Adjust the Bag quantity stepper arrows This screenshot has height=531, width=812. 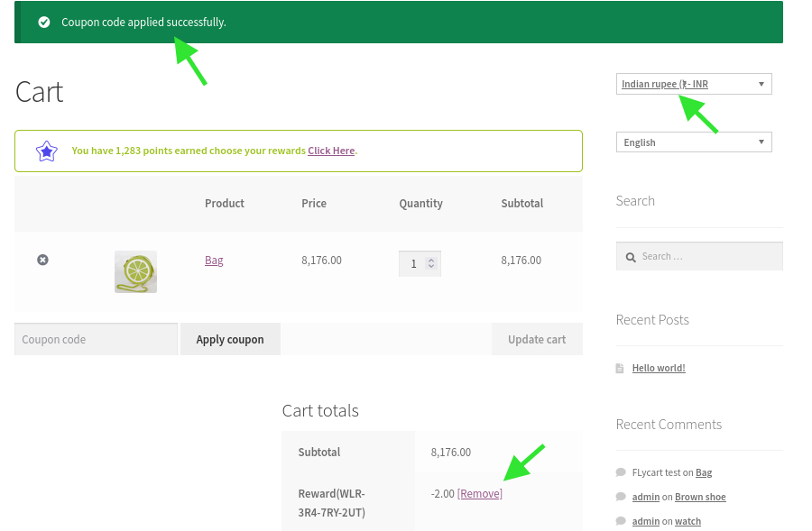tap(431, 263)
